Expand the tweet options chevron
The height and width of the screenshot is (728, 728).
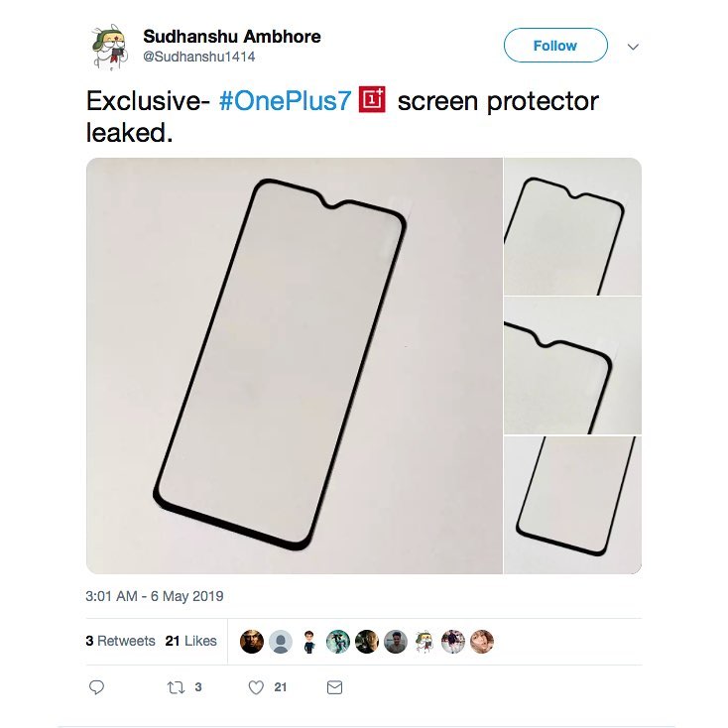point(633,47)
